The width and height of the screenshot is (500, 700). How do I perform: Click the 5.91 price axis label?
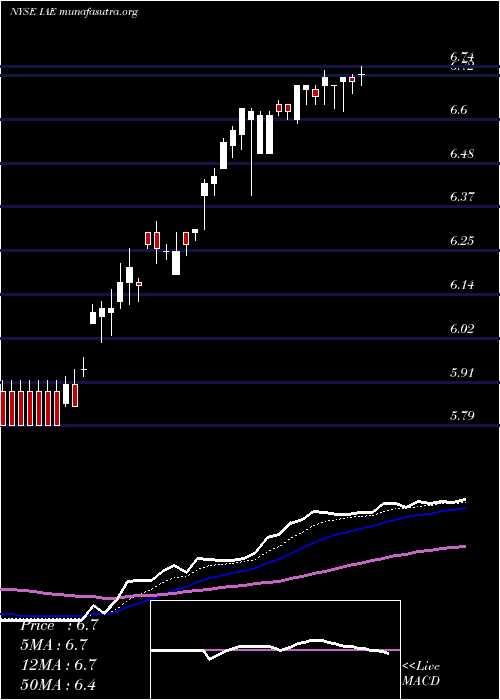[462, 372]
